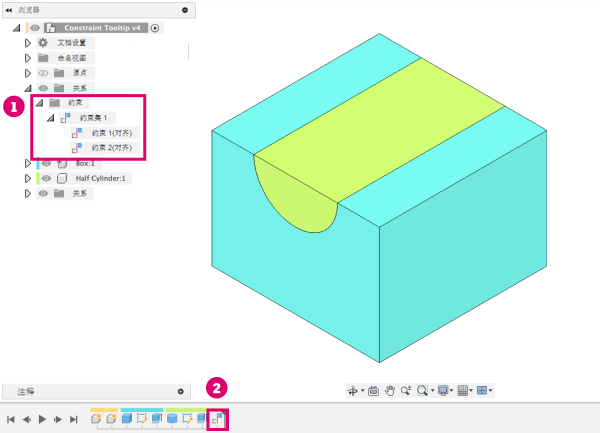Choose the Zoom magnifier with plus
Screen dimensions: 600x433
pos(406,391)
